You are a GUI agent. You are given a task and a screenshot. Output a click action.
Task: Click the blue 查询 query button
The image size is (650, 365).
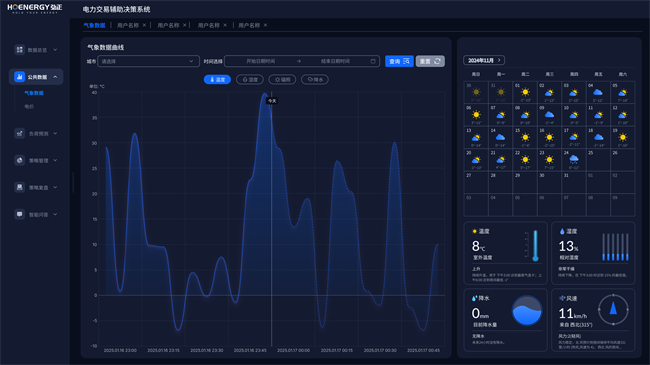click(399, 61)
